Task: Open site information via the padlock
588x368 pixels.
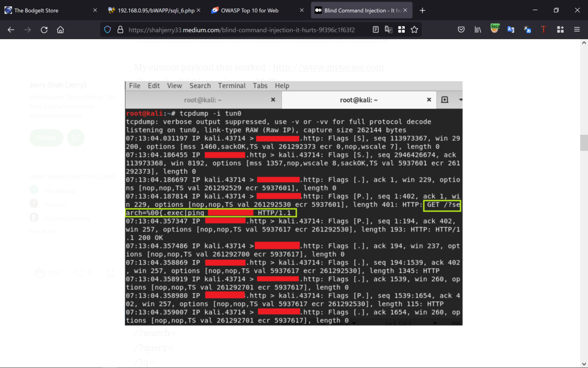Action: (x=121, y=29)
